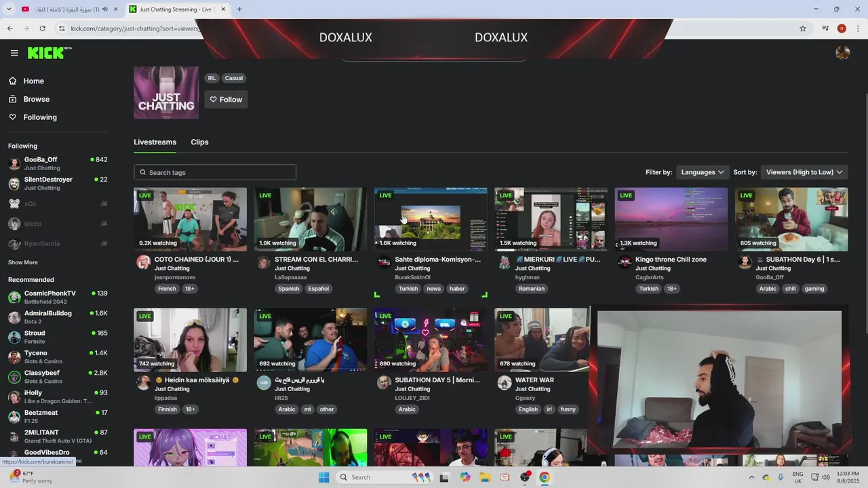
Task: Open a new Chrome tab
Action: pos(239,9)
